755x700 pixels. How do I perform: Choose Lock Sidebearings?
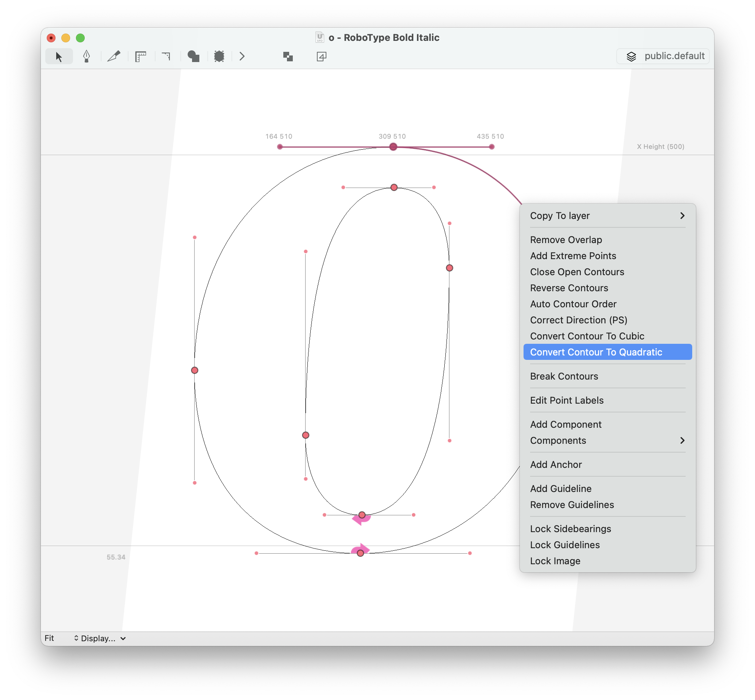click(x=608, y=529)
